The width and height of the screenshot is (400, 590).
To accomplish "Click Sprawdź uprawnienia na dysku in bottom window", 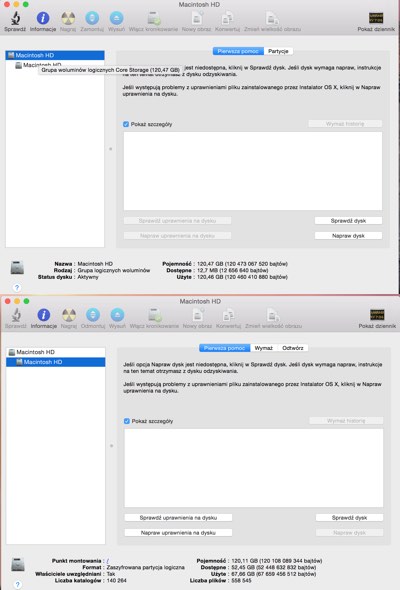I will 178,518.
